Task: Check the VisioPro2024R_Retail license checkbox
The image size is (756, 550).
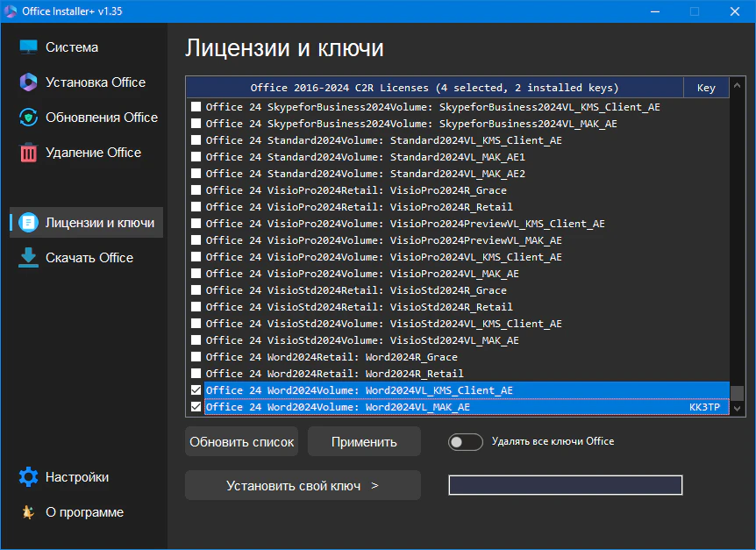Action: click(196, 207)
